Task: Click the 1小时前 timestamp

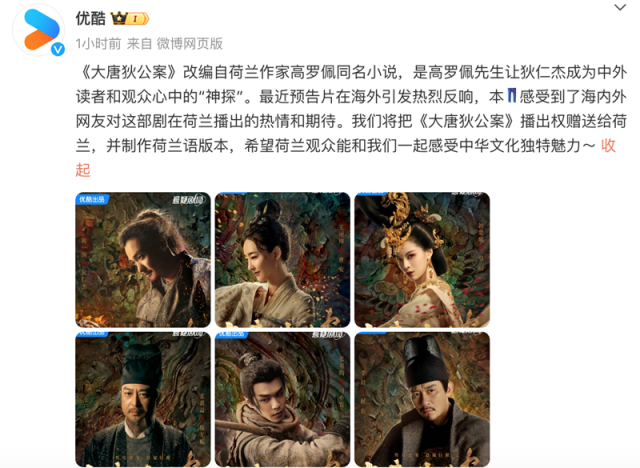Action: [x=98, y=44]
